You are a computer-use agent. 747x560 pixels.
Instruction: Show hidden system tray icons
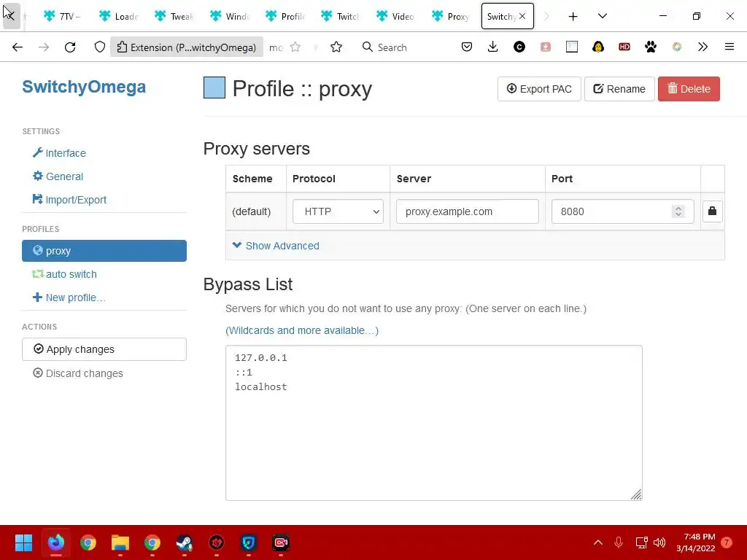pos(598,542)
